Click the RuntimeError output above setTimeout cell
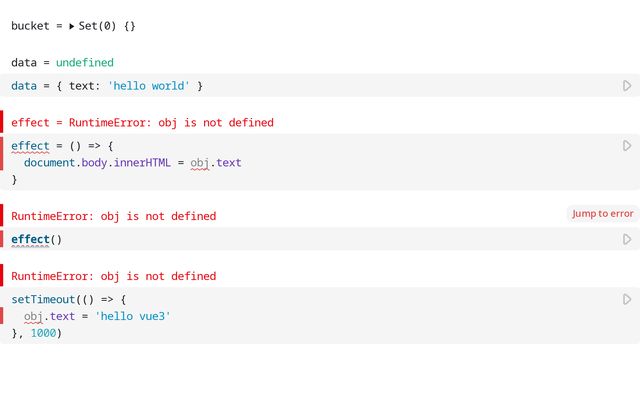Viewport: 640px width, 400px height. pyautogui.click(x=113, y=276)
